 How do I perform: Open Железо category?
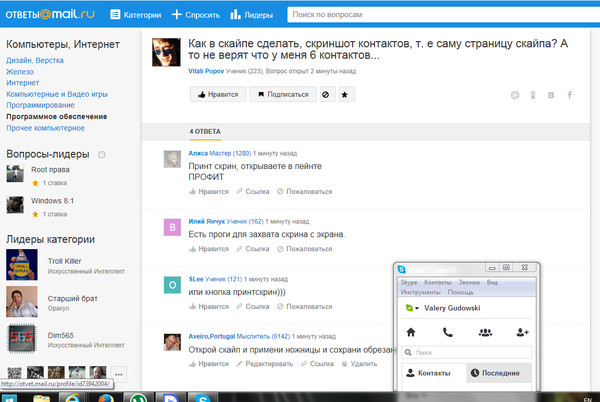20,72
